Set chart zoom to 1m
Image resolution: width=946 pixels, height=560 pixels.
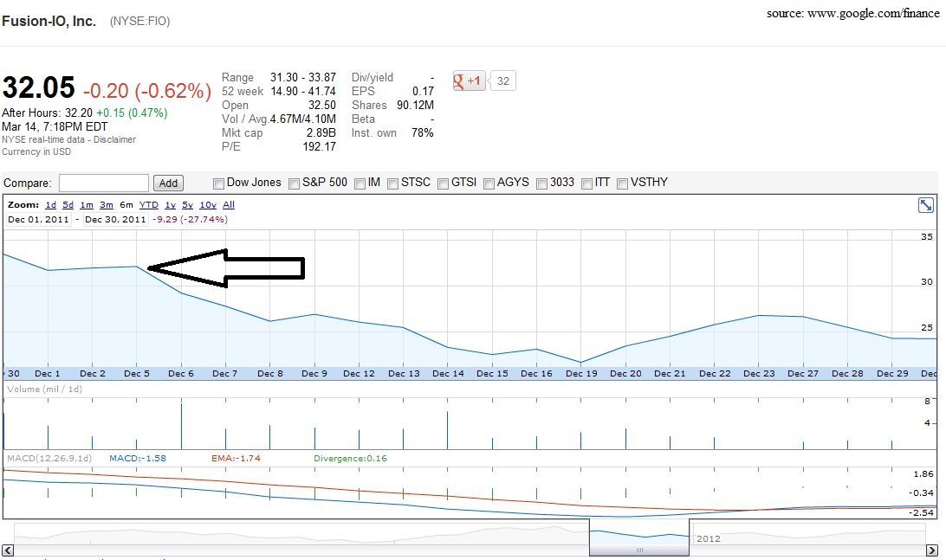click(87, 205)
